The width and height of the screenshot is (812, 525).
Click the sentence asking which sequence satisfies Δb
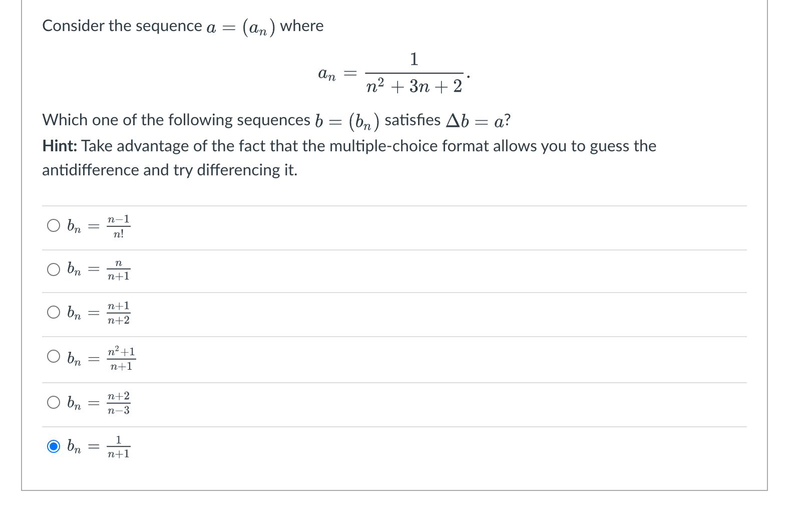click(276, 120)
